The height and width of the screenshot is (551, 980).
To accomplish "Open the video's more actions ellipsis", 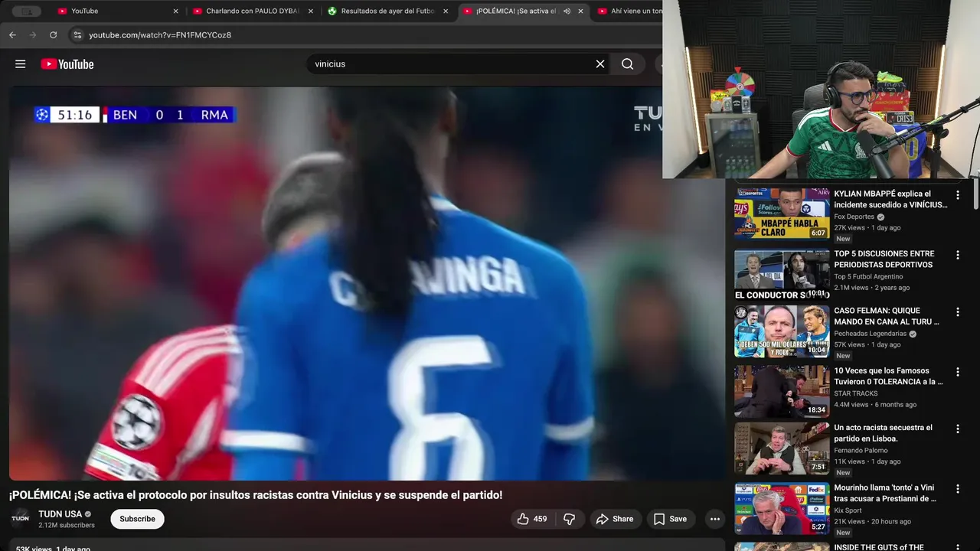I will click(715, 519).
